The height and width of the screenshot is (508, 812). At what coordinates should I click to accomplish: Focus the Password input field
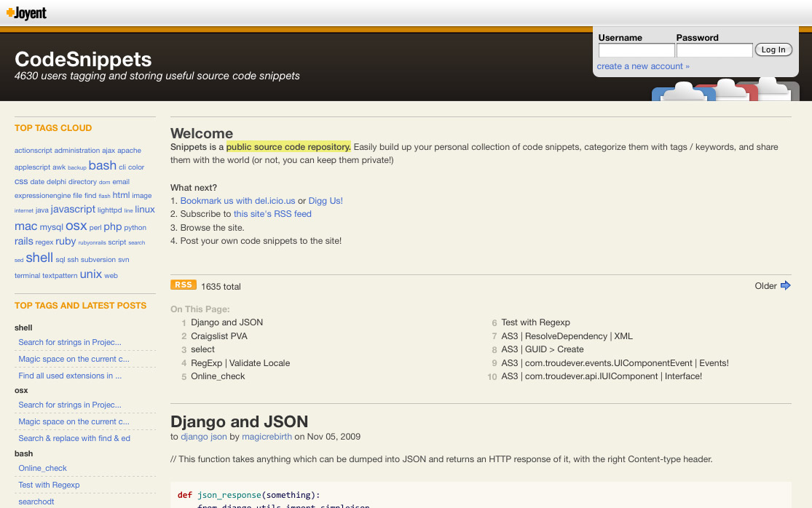pos(714,50)
